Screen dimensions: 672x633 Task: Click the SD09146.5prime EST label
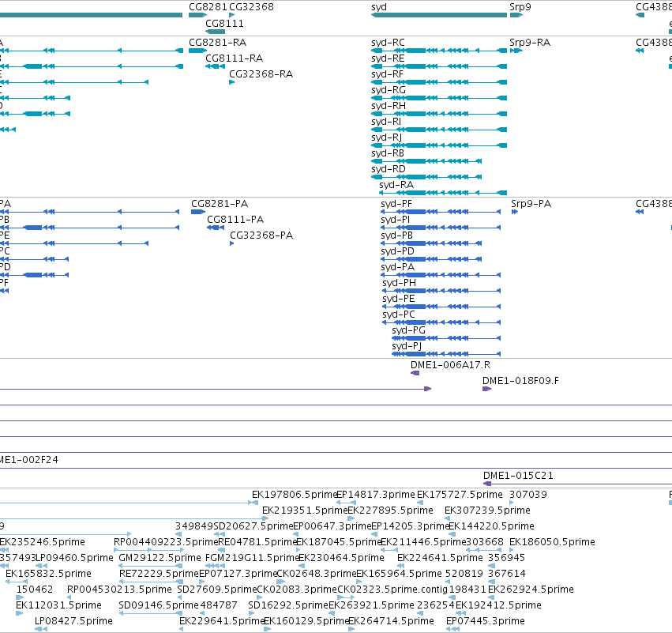[159, 605]
